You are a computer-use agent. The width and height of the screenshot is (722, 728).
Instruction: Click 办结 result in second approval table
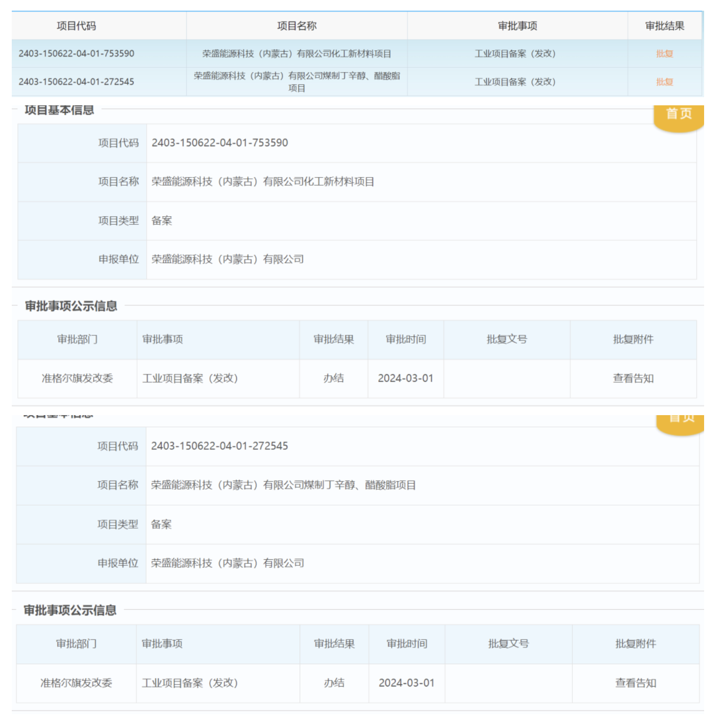click(334, 683)
